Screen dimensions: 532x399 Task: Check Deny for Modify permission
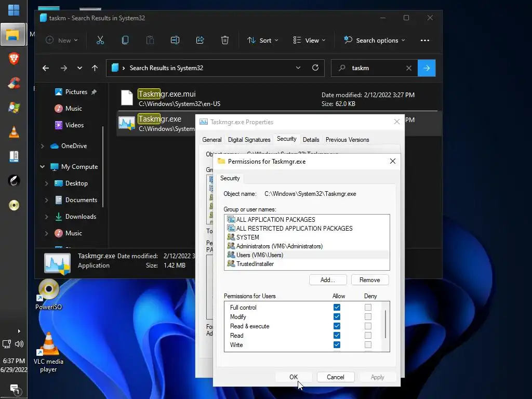tap(368, 316)
